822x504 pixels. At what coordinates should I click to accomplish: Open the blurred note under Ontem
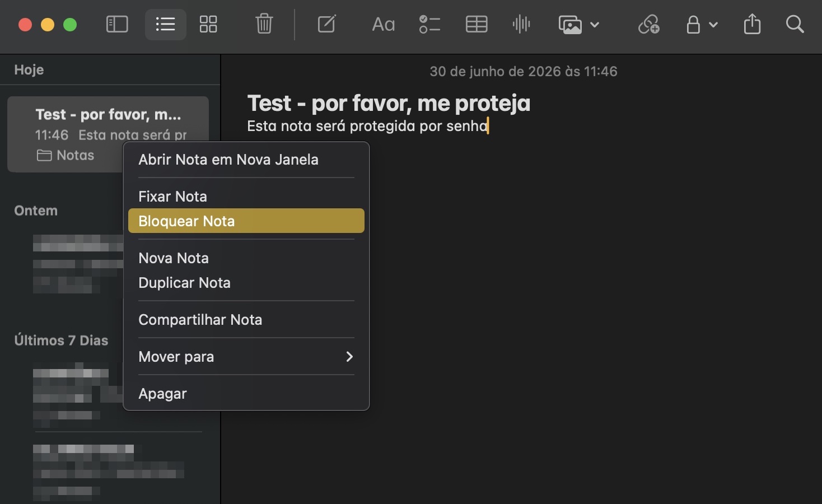pyautogui.click(x=77, y=264)
